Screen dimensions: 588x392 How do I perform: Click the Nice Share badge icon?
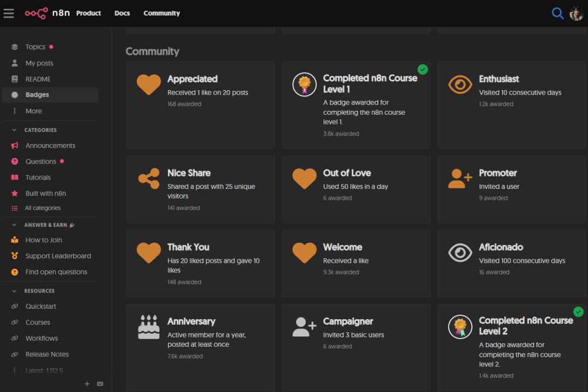[x=149, y=178]
